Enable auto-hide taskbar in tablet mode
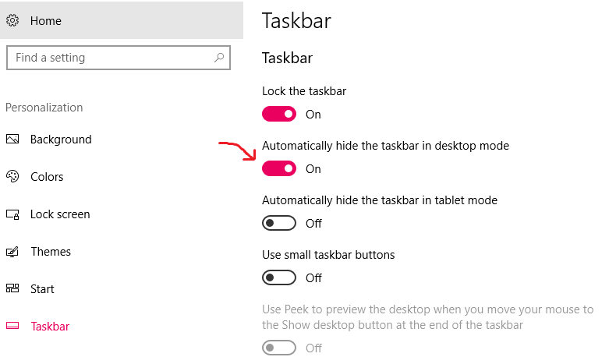Screen dimensions: 609x364 point(279,223)
